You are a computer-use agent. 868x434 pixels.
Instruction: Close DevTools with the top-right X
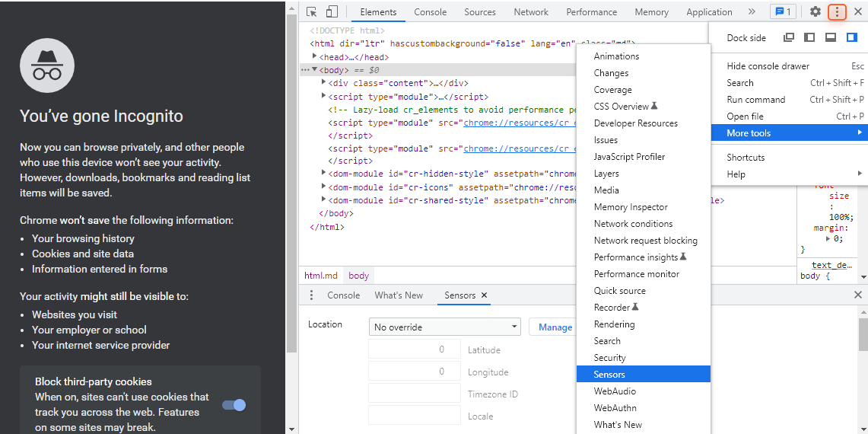(858, 11)
